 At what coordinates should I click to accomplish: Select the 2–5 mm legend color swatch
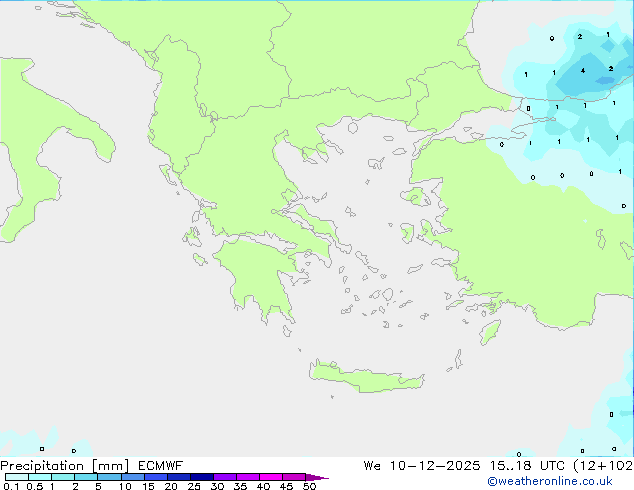[86, 477]
